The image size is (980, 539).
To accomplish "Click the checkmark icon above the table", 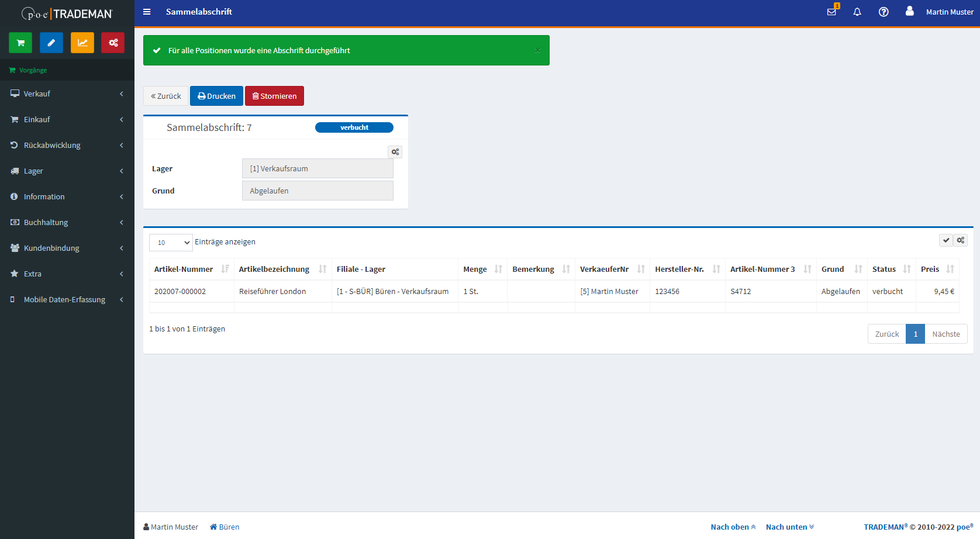I will tap(946, 240).
